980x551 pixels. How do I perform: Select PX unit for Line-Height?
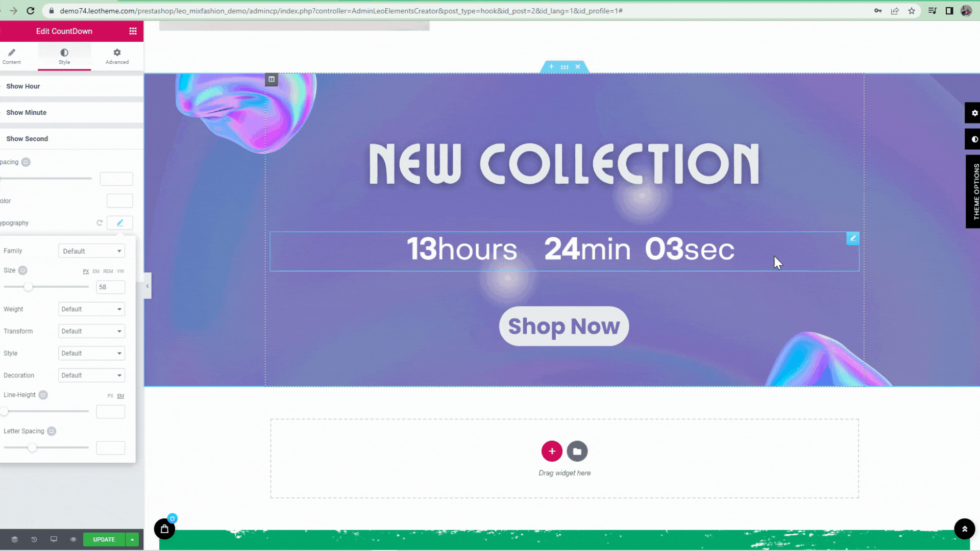pyautogui.click(x=110, y=396)
